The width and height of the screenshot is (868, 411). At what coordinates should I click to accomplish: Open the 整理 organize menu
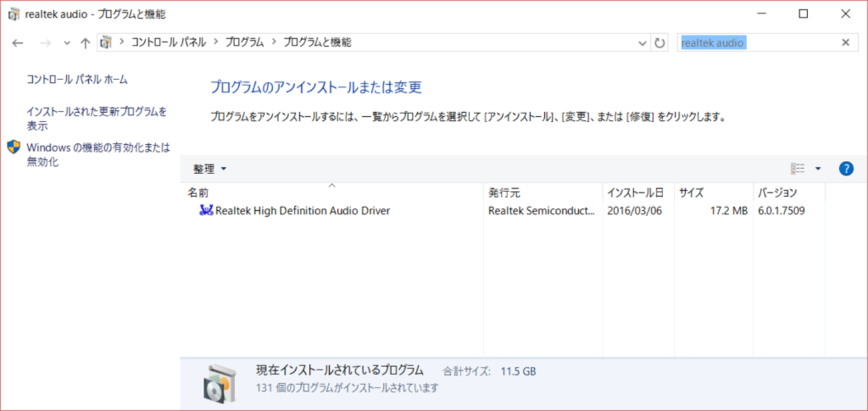pyautogui.click(x=210, y=169)
